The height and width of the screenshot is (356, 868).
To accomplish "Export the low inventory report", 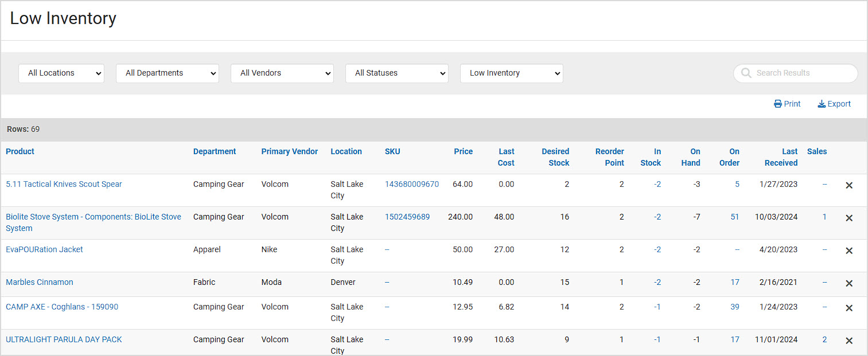I will coord(834,104).
